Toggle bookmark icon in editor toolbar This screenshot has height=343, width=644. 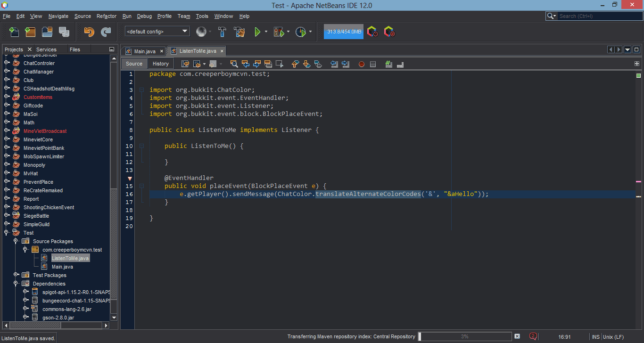pos(318,64)
